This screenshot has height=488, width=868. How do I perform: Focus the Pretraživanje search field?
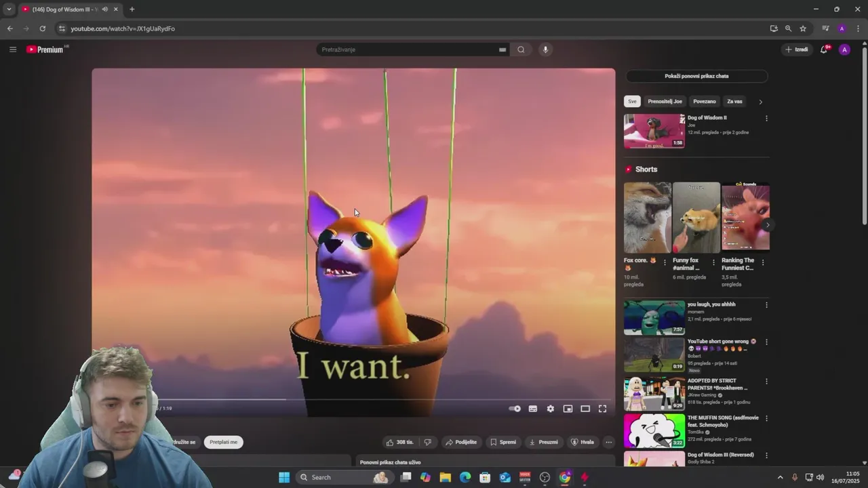[x=409, y=49]
